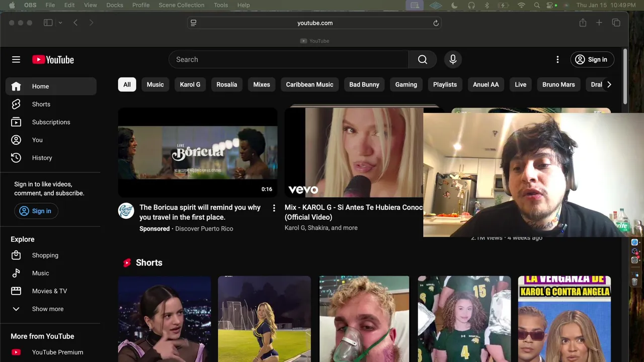The image size is (644, 362).
Task: Open Safari tab group dropdown chevron
Action: (60, 23)
